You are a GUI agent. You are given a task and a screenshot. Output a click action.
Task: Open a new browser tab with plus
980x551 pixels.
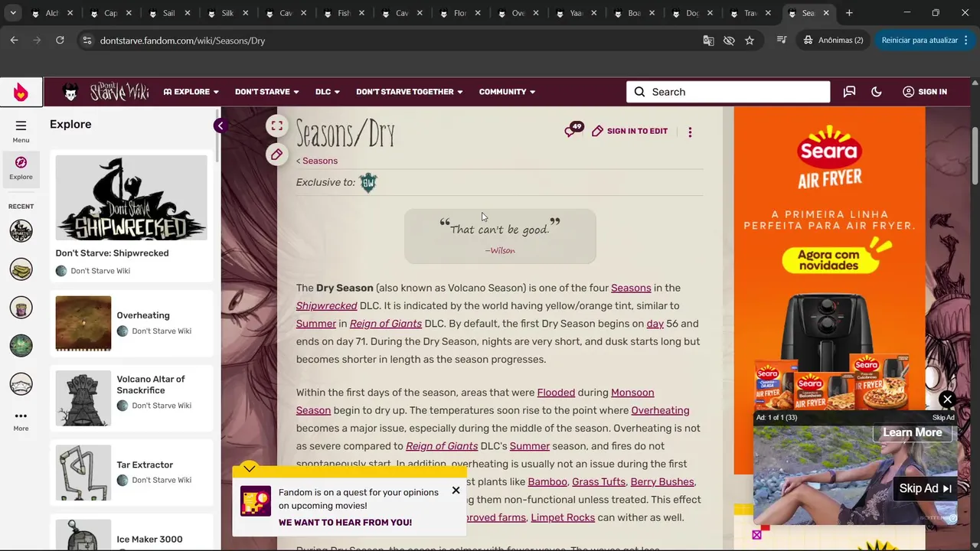coord(849,13)
